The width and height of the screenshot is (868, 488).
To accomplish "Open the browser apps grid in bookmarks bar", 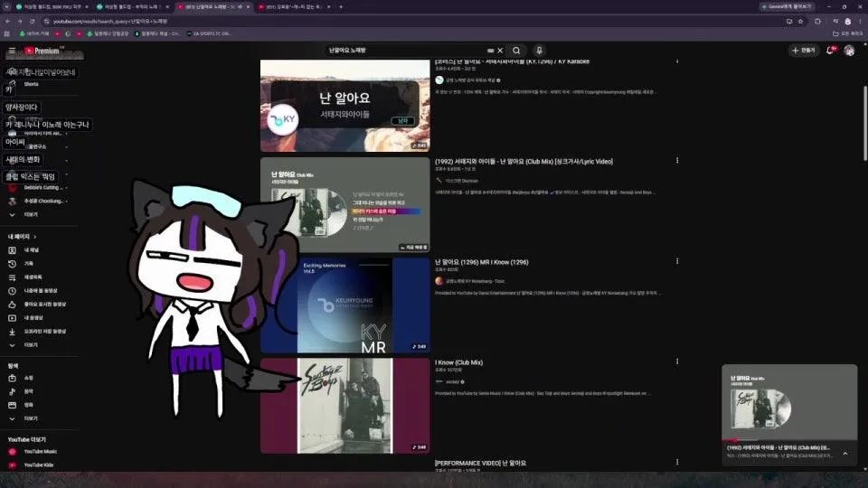I will 6,33.
